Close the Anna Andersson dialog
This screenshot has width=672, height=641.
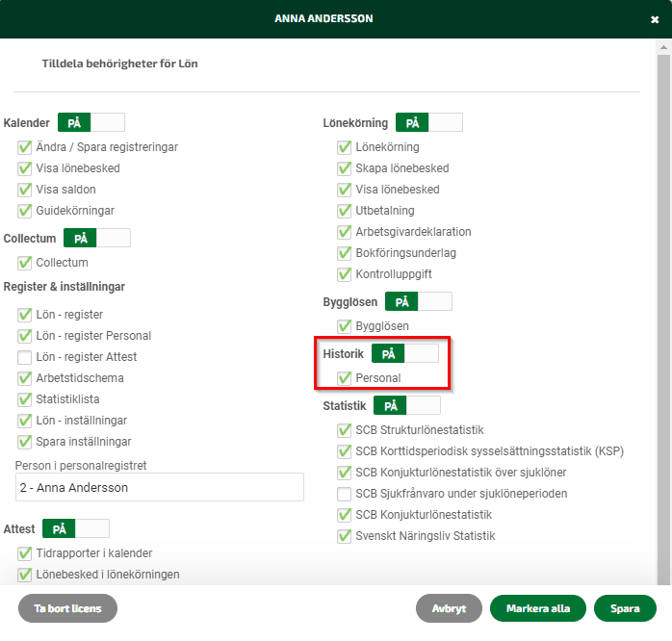coord(655,19)
